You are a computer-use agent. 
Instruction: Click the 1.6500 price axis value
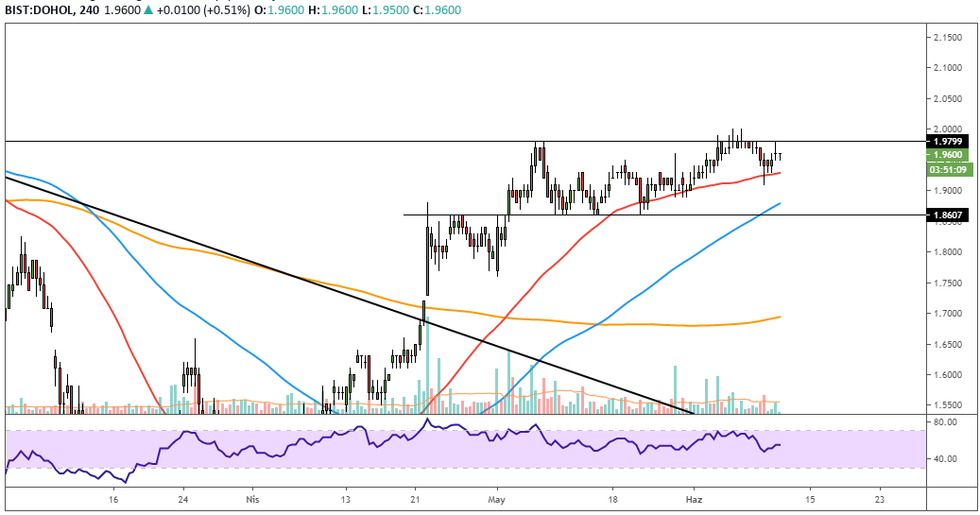pyautogui.click(x=948, y=344)
